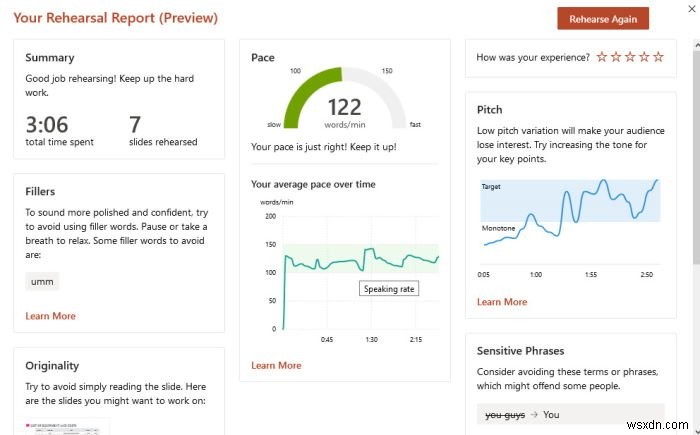Open Learn More under Fillers

(x=50, y=316)
